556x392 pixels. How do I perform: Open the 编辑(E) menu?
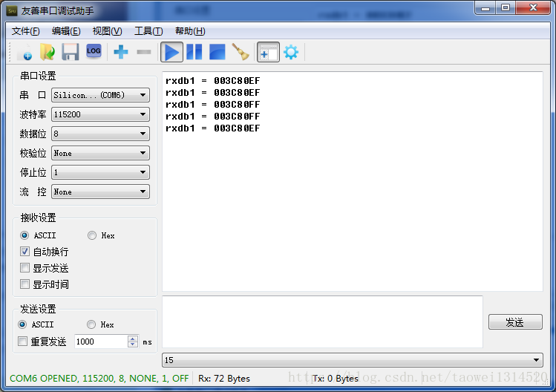click(66, 31)
